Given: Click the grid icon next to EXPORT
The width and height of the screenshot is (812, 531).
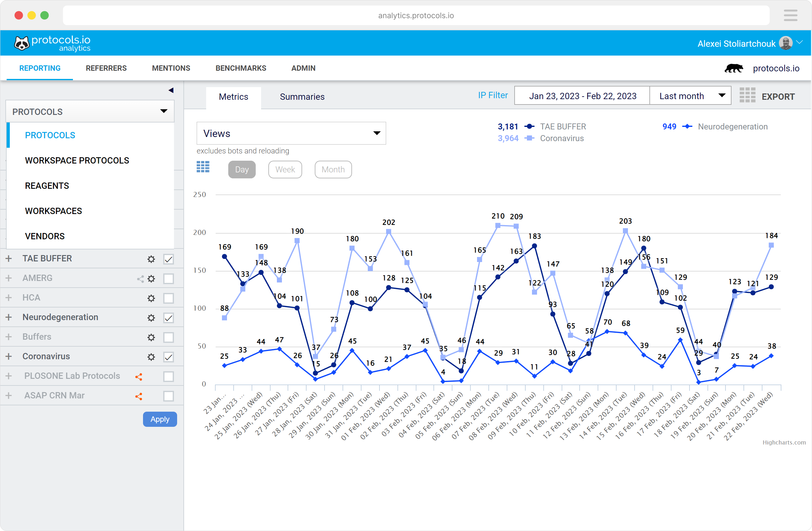Looking at the screenshot, I should click(747, 96).
